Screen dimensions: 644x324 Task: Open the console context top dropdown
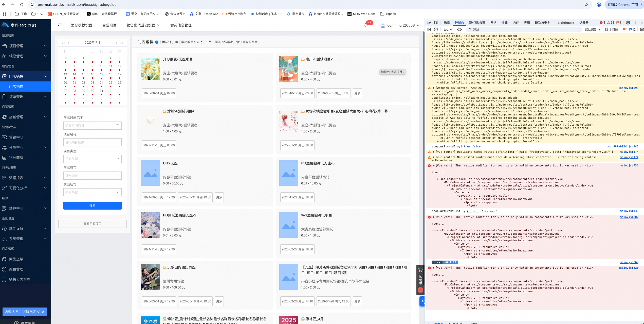click(x=448, y=30)
